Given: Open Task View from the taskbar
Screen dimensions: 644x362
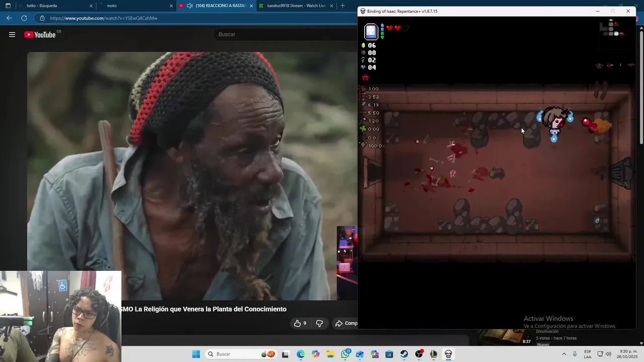Looking at the screenshot, I should coord(286,354).
